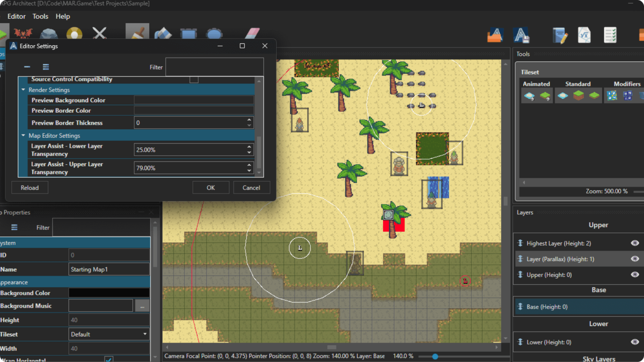Select the rectangle selection tool
Viewport: 644px width, 362px height.
[188, 34]
